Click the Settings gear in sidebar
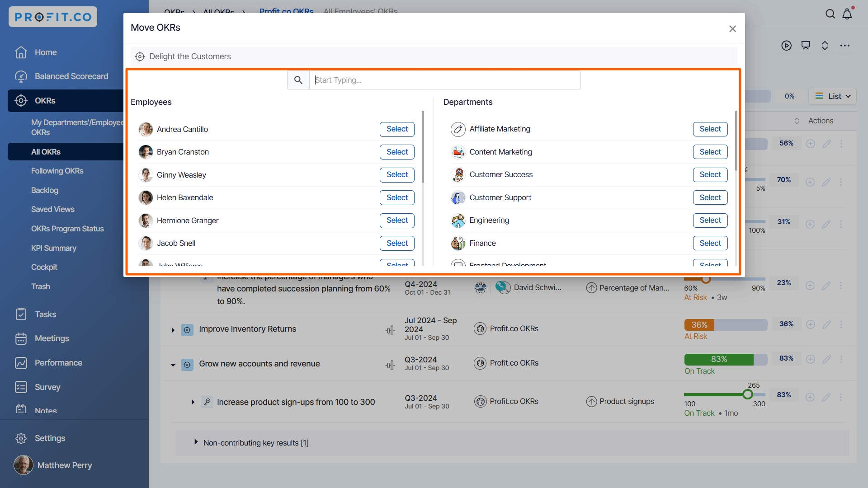The image size is (868, 488). (21, 438)
